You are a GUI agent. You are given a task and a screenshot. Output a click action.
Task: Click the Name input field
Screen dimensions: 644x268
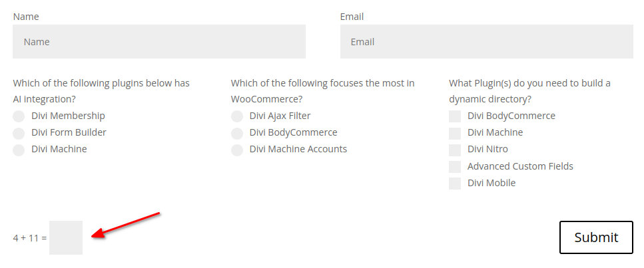159,41
